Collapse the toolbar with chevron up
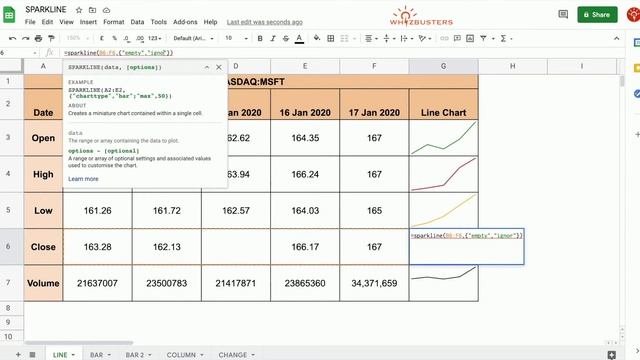640x360 pixels. [x=616, y=38]
